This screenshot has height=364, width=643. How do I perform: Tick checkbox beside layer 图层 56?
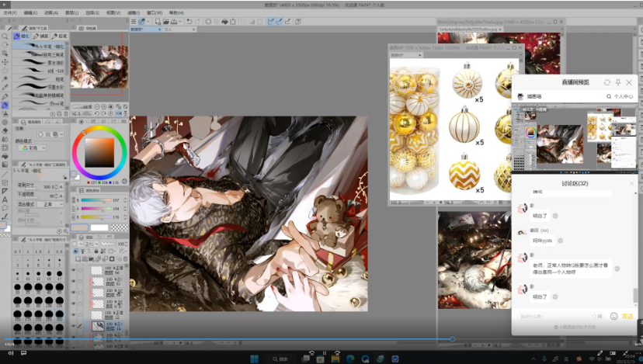click(81, 270)
